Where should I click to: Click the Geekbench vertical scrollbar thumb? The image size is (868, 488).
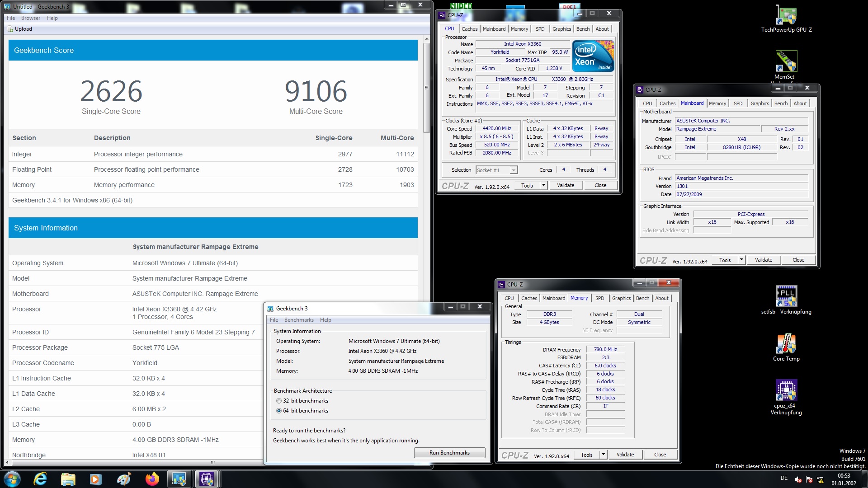click(x=426, y=88)
